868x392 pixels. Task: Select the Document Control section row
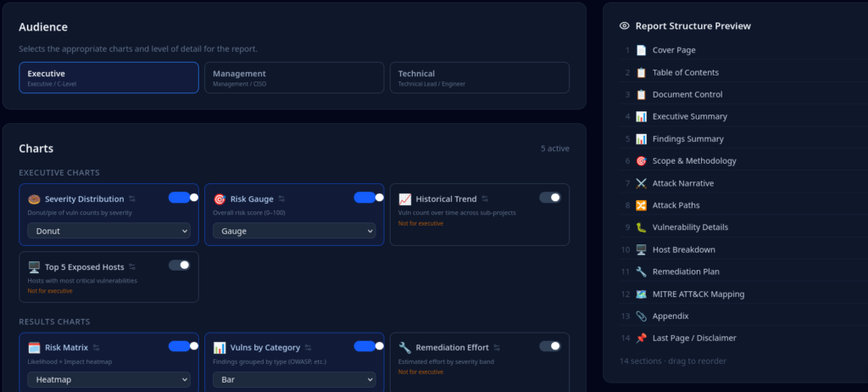(x=743, y=94)
